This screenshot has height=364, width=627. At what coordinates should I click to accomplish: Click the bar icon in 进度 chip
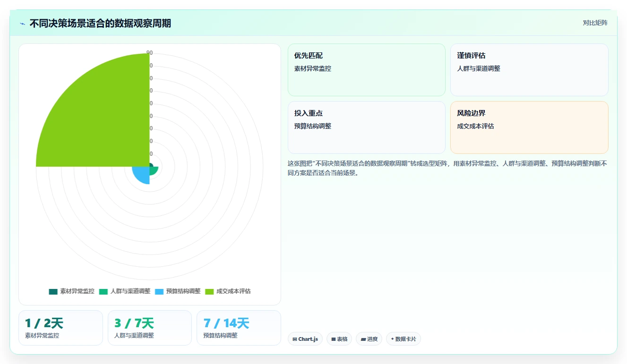pyautogui.click(x=363, y=339)
